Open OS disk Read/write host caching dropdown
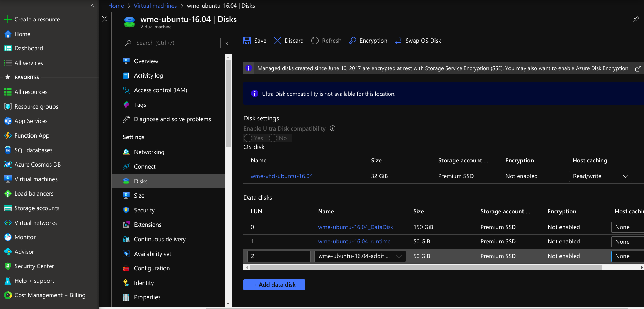Image resolution: width=644 pixels, height=309 pixels. [600, 176]
